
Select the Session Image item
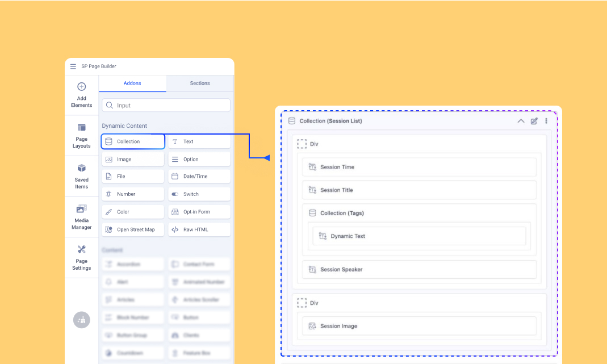tap(419, 326)
